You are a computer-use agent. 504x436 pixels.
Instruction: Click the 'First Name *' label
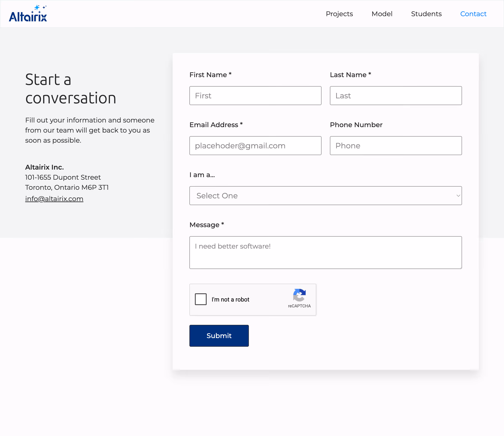point(210,75)
